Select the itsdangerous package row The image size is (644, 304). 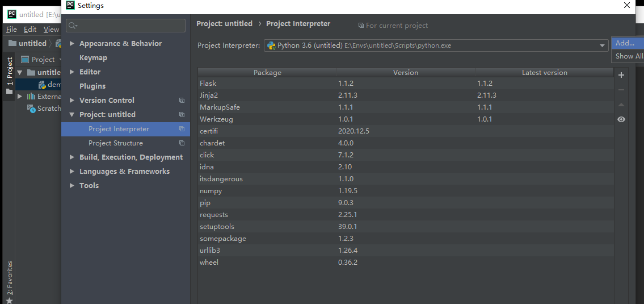pyautogui.click(x=406, y=179)
